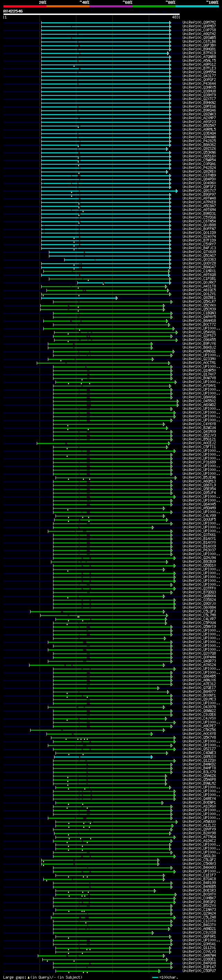The width and height of the screenshot is (222, 980).
Task: Open hit UniRef100_Q04960
Action: coord(199,183)
